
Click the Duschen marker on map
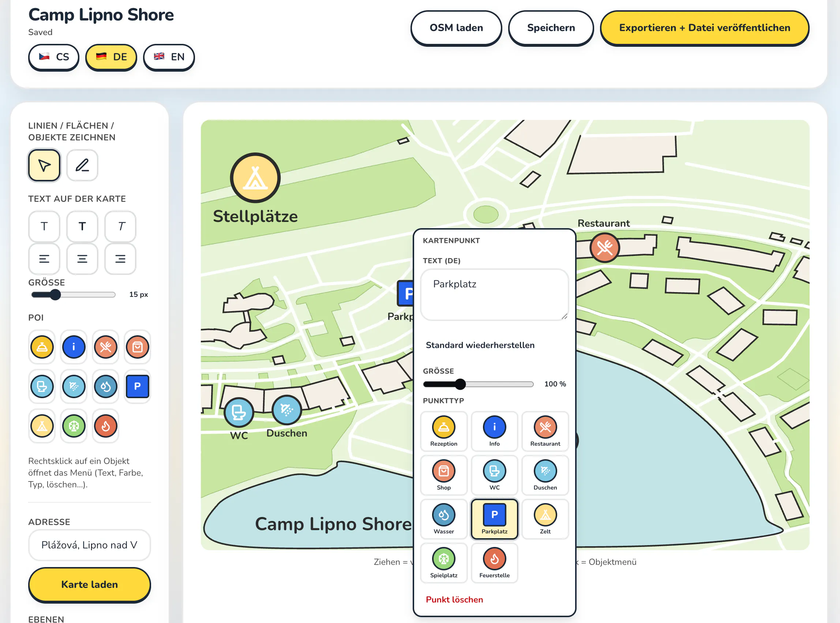[287, 409]
